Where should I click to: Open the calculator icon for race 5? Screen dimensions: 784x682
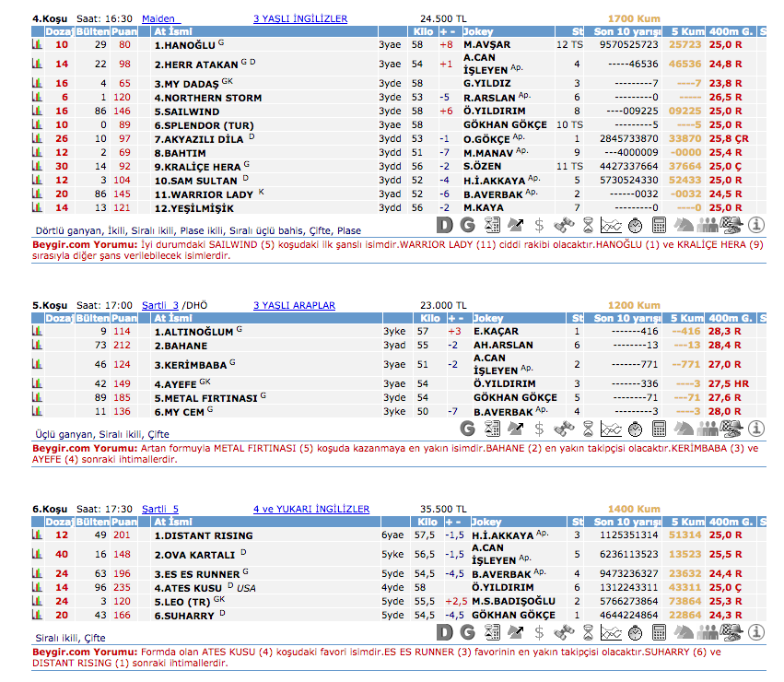pos(659,428)
